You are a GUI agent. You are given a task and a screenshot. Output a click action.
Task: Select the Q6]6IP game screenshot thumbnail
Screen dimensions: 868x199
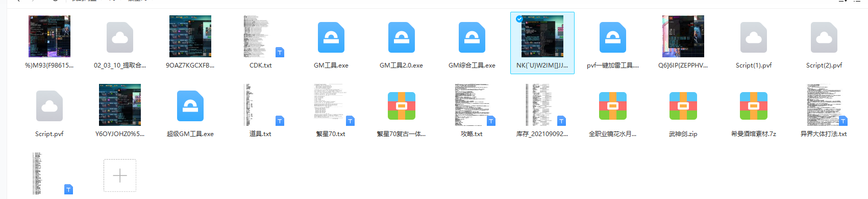pos(683,36)
